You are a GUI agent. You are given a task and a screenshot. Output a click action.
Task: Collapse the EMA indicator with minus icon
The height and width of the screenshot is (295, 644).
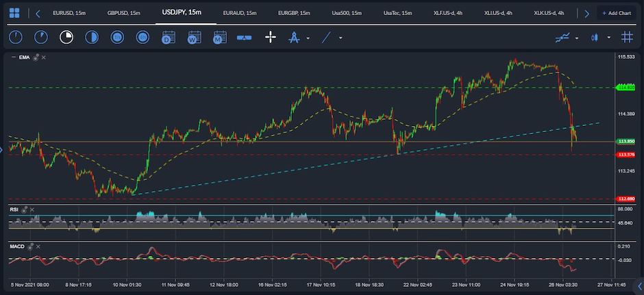[x=14, y=57]
